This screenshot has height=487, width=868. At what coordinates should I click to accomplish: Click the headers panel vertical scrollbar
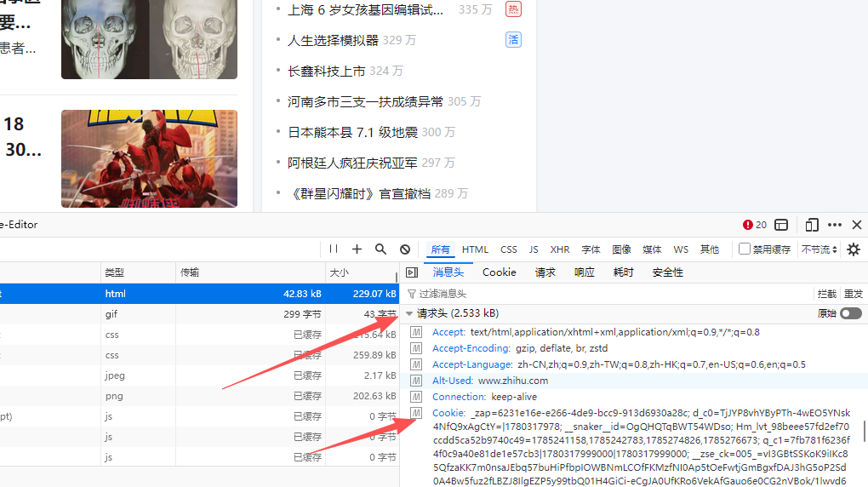pyautogui.click(x=864, y=431)
